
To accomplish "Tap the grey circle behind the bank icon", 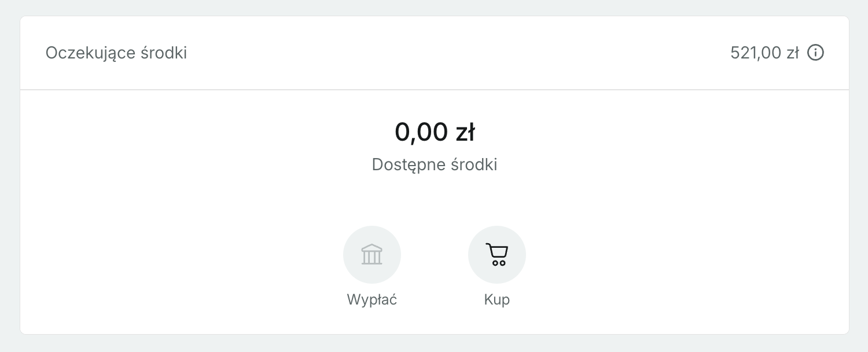I will (372, 255).
